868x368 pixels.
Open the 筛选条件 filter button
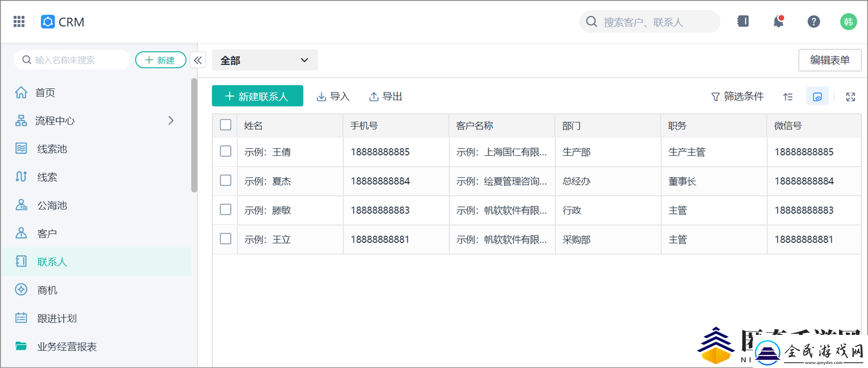tap(737, 97)
